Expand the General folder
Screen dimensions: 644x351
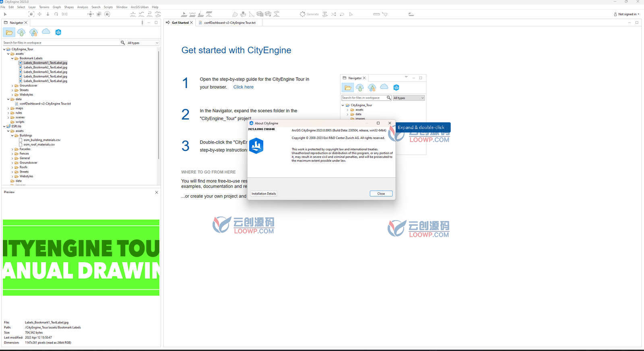[x=12, y=158]
